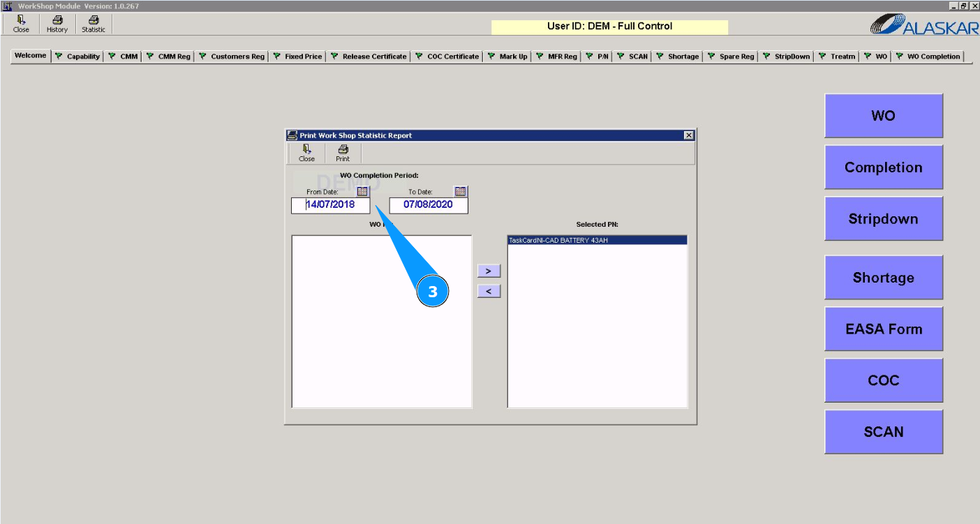Go to the CMM Reg tab
Screen dimensions: 980x524
[x=168, y=57]
